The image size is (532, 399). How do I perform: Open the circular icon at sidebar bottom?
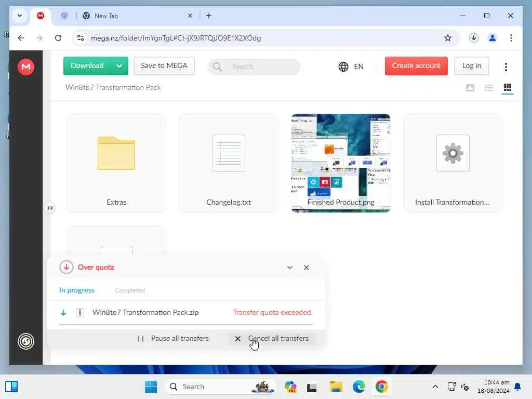click(x=26, y=341)
